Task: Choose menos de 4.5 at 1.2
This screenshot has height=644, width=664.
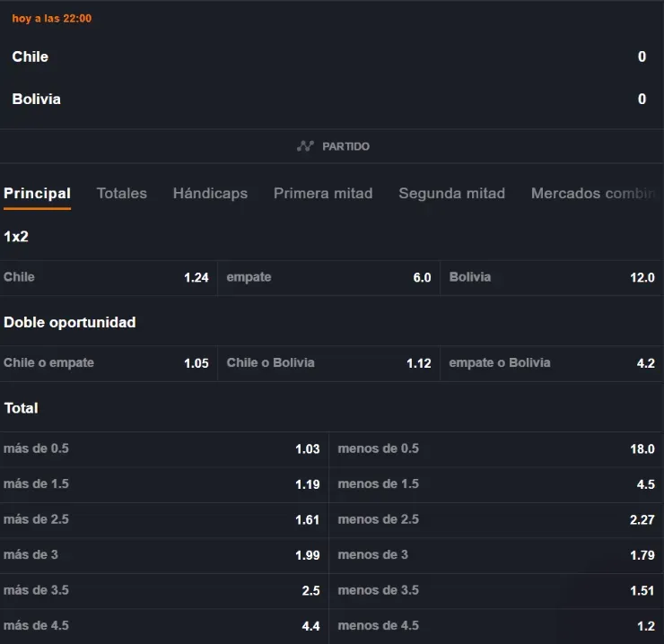Action: coord(495,626)
